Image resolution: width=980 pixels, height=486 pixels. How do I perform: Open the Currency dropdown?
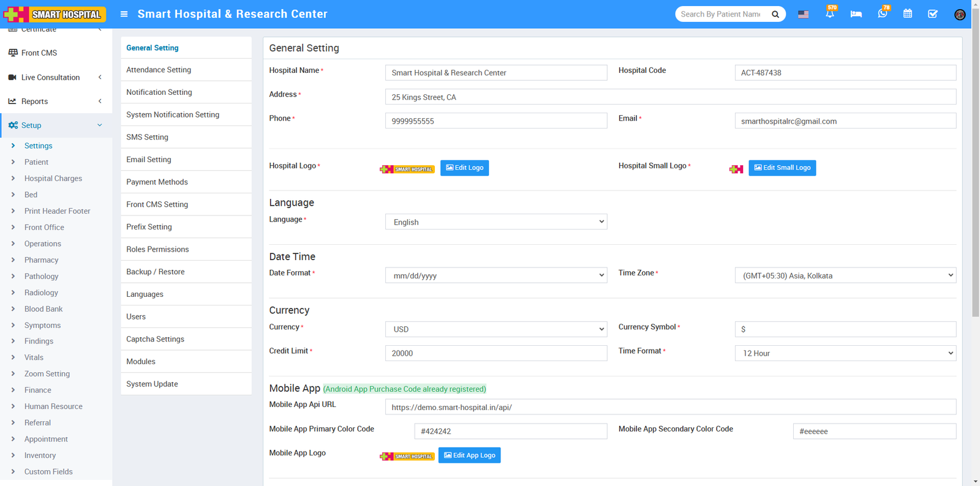click(496, 329)
